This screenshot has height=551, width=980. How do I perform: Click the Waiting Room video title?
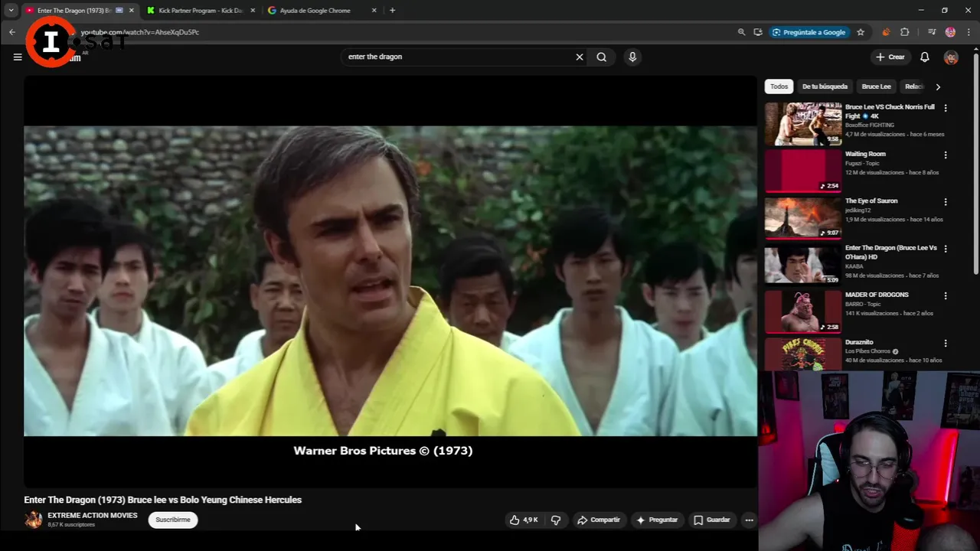click(865, 154)
